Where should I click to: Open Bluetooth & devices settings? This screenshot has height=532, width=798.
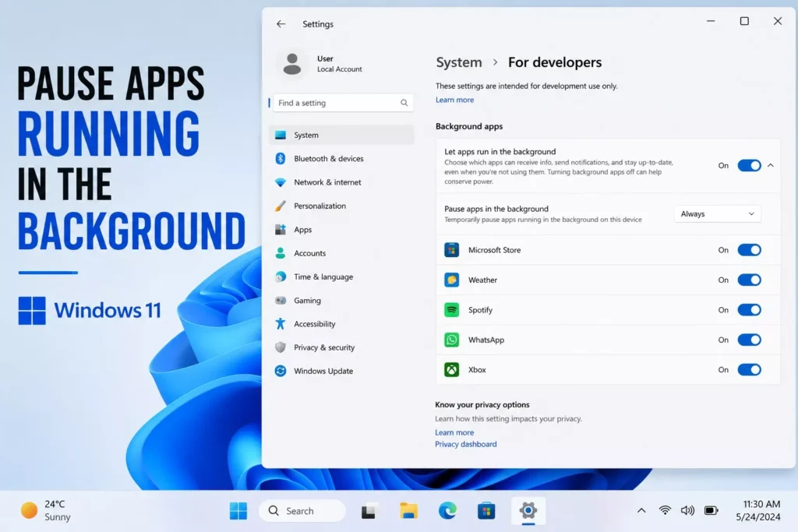341,159
